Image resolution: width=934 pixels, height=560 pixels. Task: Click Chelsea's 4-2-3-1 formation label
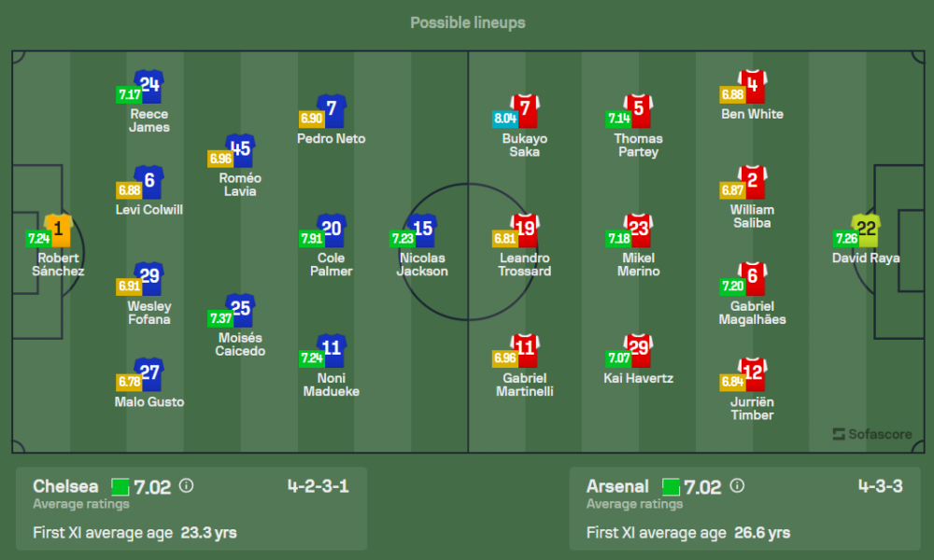(318, 486)
